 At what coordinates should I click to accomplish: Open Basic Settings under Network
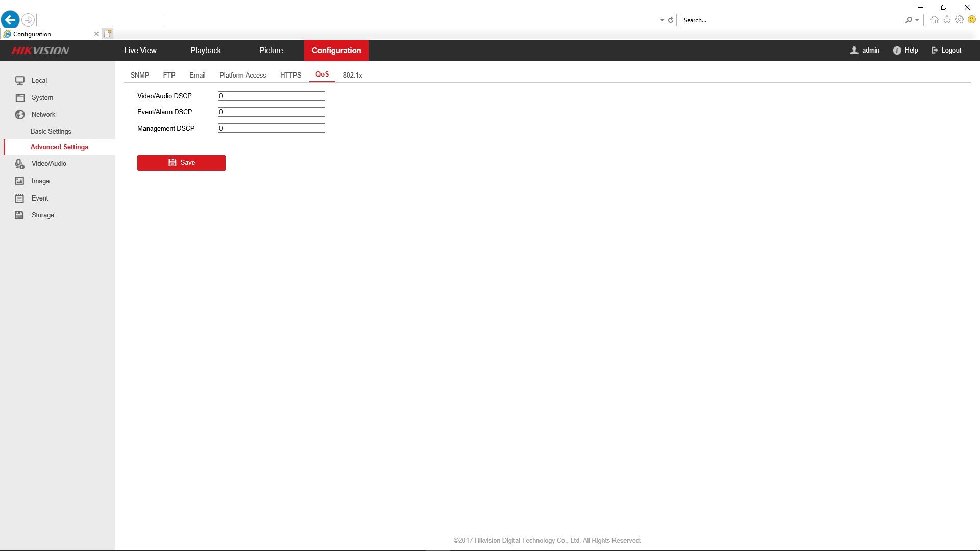coord(51,131)
